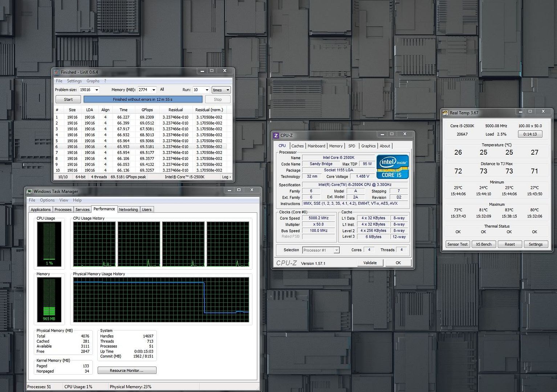
Task: Switch to the Networking tab in Task Manager
Action: pyautogui.click(x=128, y=209)
